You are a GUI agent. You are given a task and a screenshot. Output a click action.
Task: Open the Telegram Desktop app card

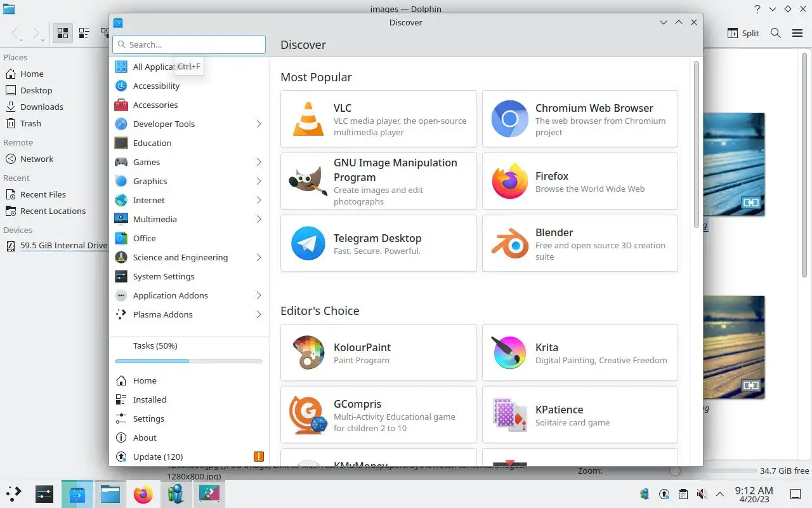(x=379, y=243)
